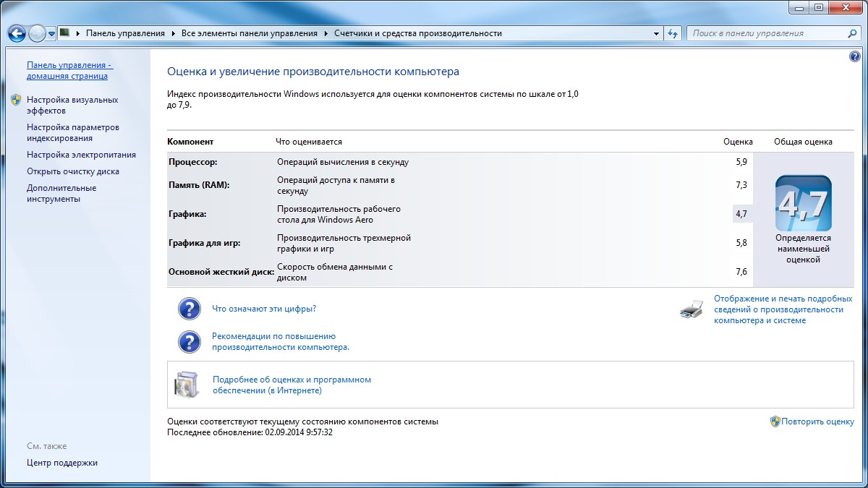The height and width of the screenshot is (488, 868).
Task: Open 'Открыть очистку диска' link
Action: 73,171
